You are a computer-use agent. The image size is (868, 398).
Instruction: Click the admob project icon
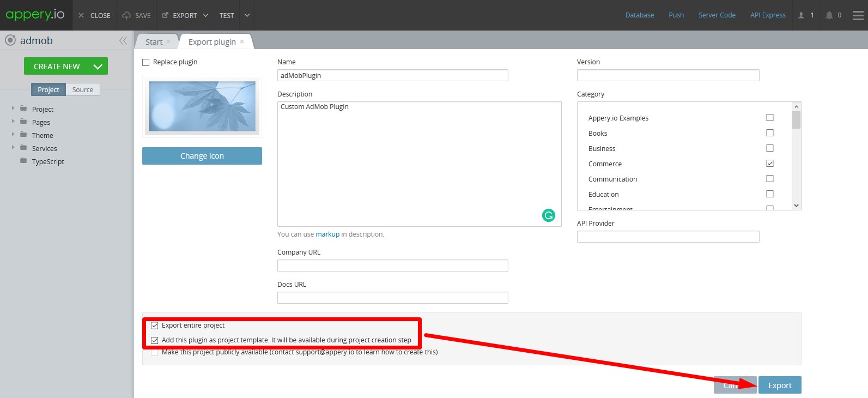[10, 40]
